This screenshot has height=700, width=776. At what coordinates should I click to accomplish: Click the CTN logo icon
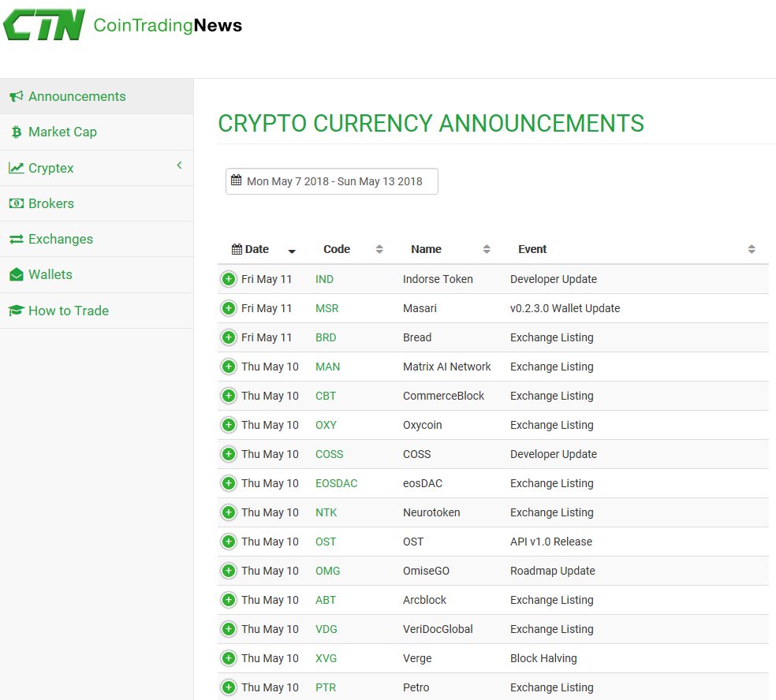point(44,24)
